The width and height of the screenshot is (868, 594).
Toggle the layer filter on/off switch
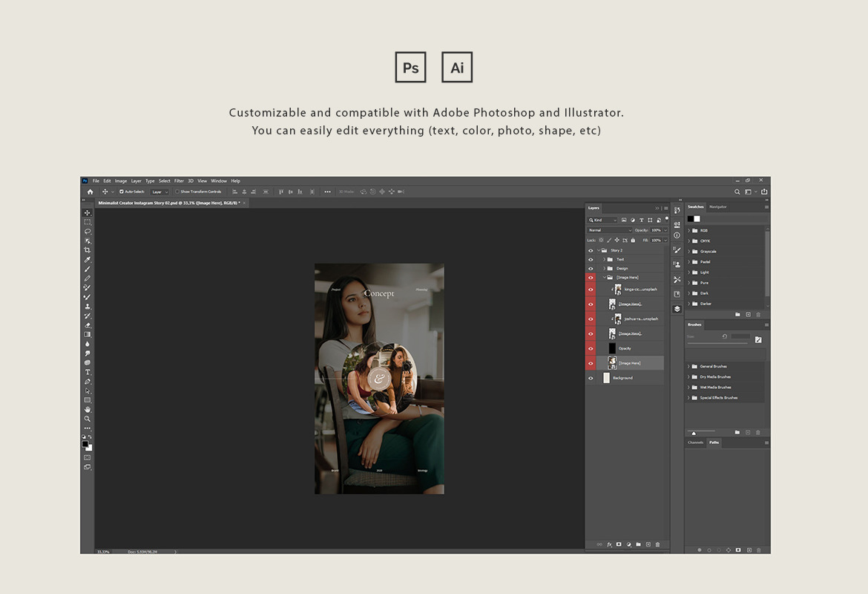pyautogui.click(x=666, y=219)
